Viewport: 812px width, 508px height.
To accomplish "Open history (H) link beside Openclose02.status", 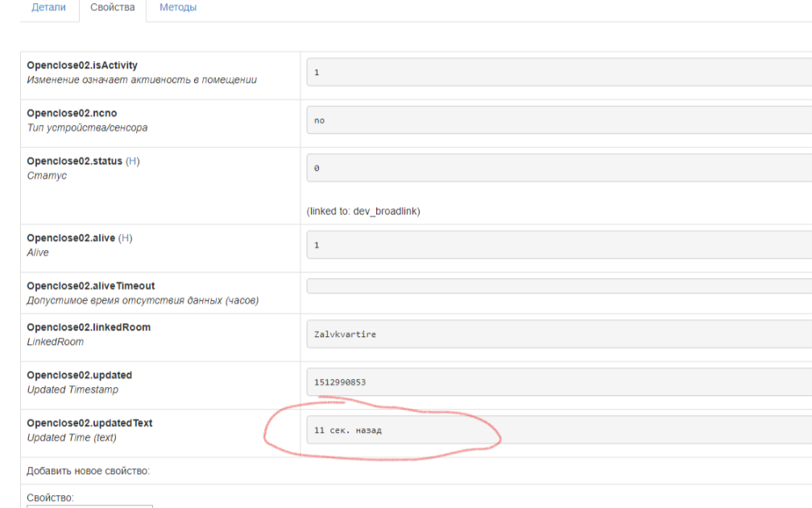I will point(133,161).
